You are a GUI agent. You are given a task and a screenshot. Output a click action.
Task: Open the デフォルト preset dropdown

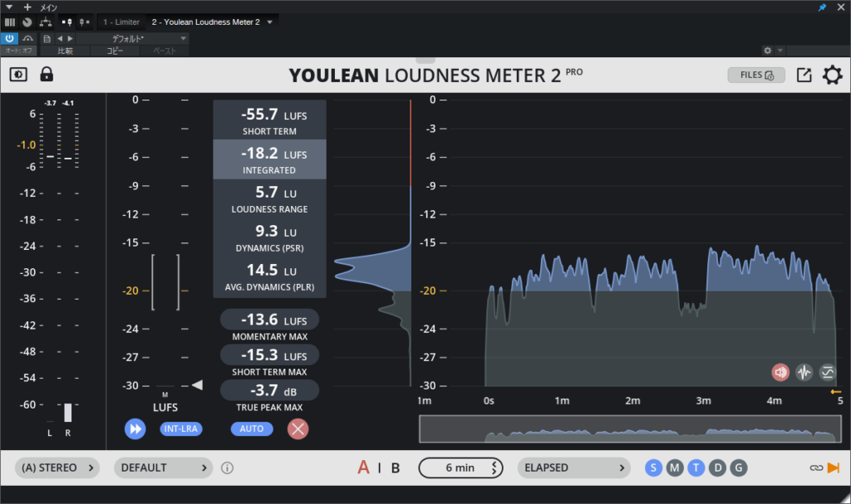[x=132, y=38]
